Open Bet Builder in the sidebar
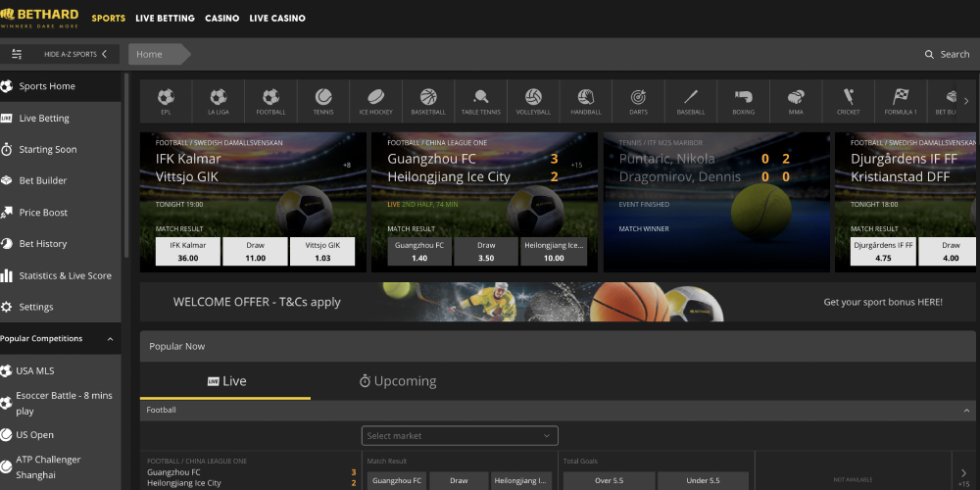980x490 pixels. point(43,181)
